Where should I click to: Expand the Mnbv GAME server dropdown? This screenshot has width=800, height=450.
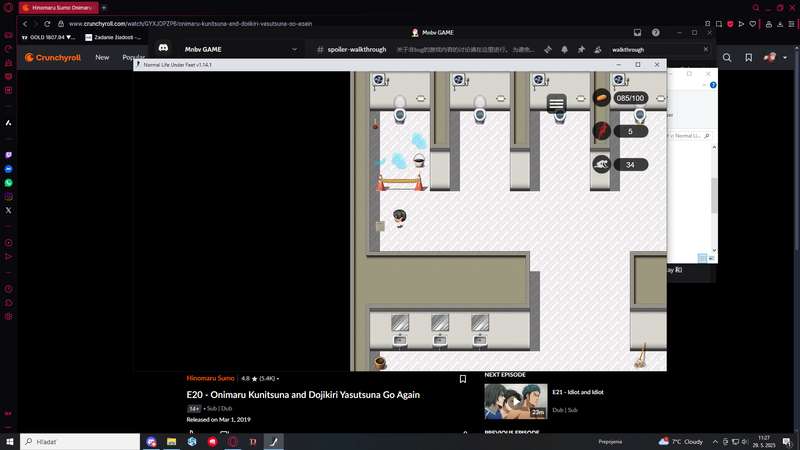pyautogui.click(x=294, y=49)
